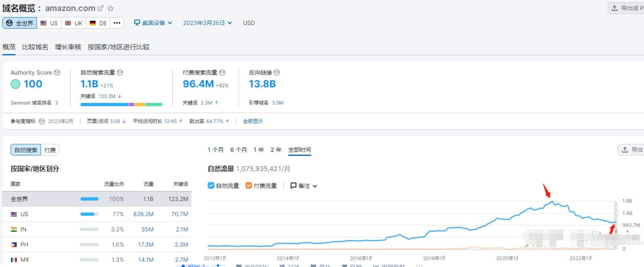The width and height of the screenshot is (644, 267).
Task: Open the 备注 notes dropdown
Action: click(304, 186)
